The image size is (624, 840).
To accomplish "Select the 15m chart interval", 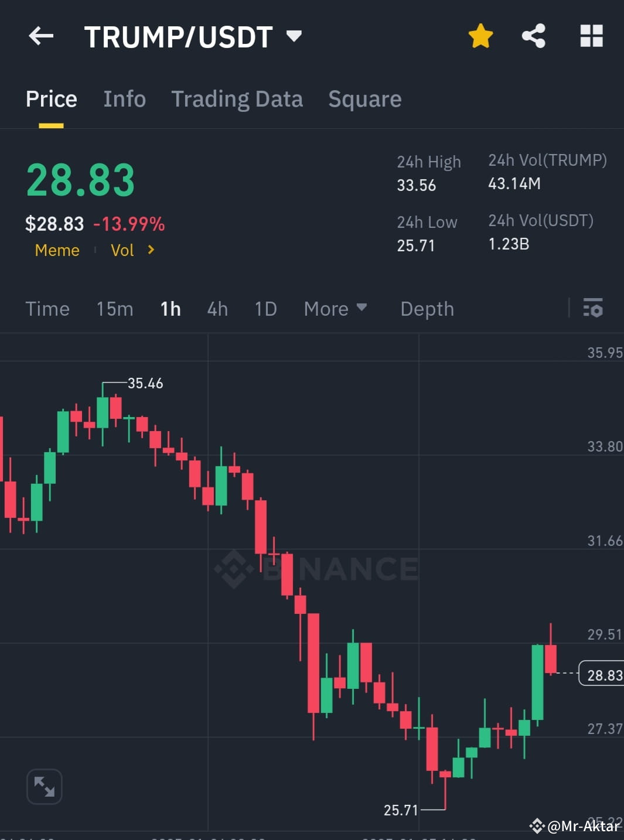I will tap(115, 309).
